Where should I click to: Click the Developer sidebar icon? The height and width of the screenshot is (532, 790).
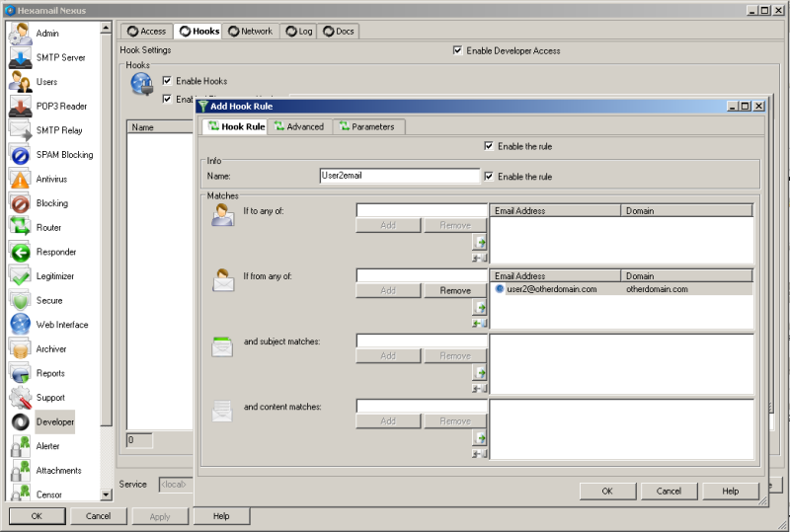pos(21,422)
